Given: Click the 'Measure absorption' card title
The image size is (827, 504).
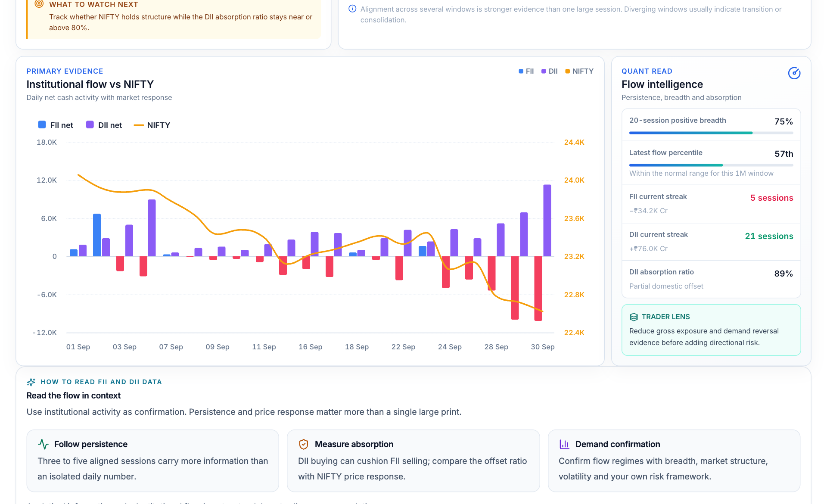Looking at the screenshot, I should [354, 444].
